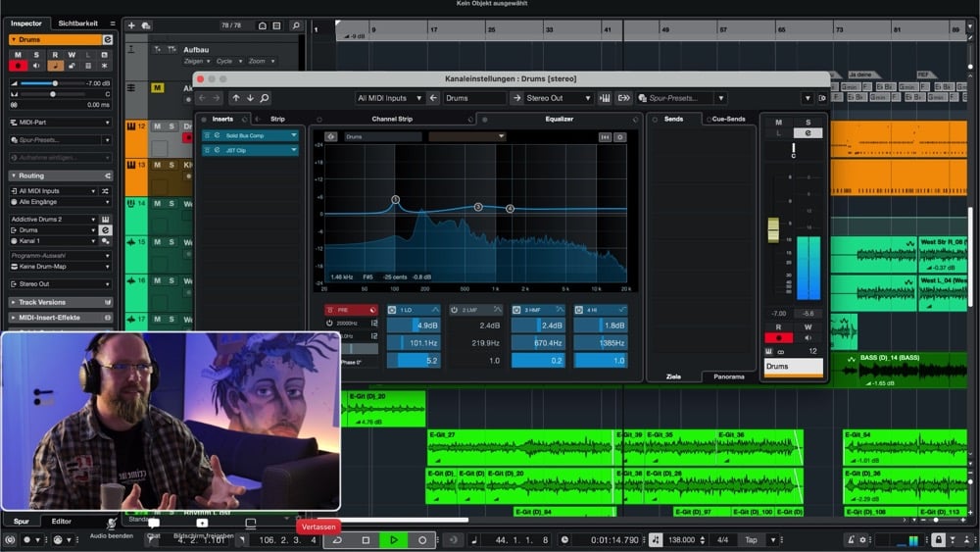Click 'e' edit instrument button beside Drums routing
The image size is (980, 552).
pyautogui.click(x=106, y=230)
